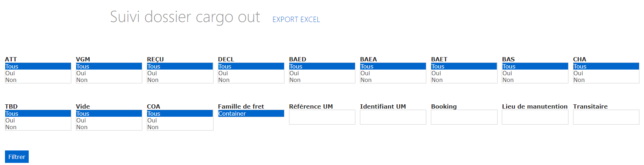Click the Lieu de manutention field
The height and width of the screenshot is (165, 644).
coord(535,117)
